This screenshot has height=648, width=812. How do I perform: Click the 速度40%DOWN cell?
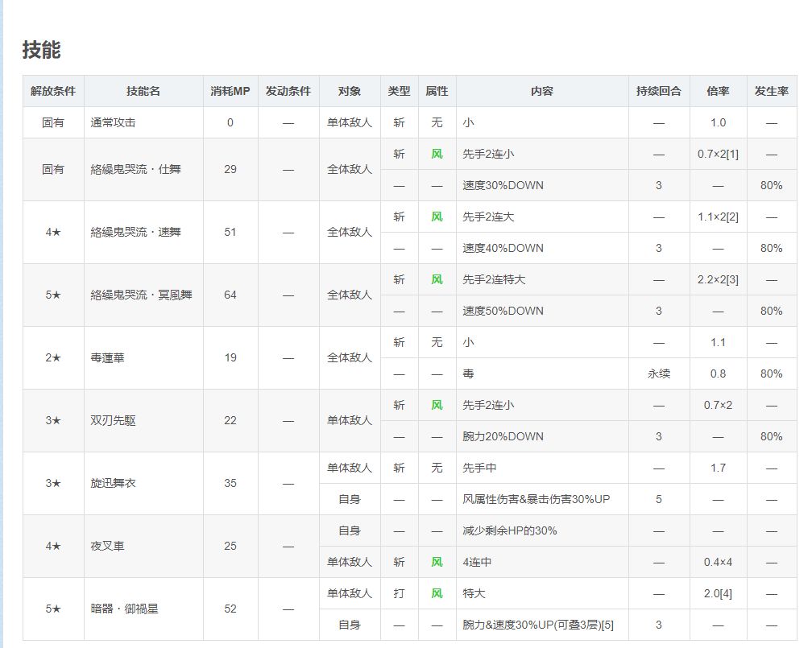[542, 248]
